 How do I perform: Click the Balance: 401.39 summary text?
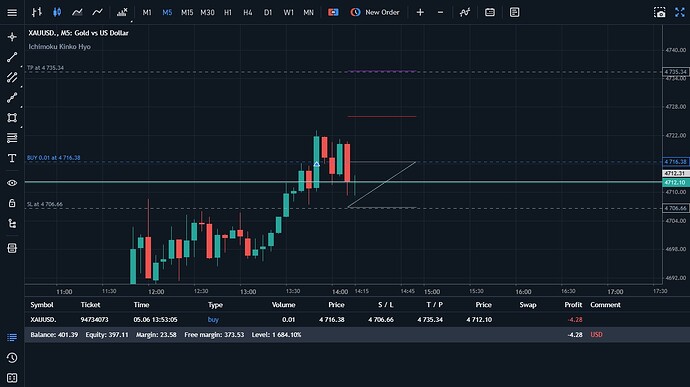[54, 335]
